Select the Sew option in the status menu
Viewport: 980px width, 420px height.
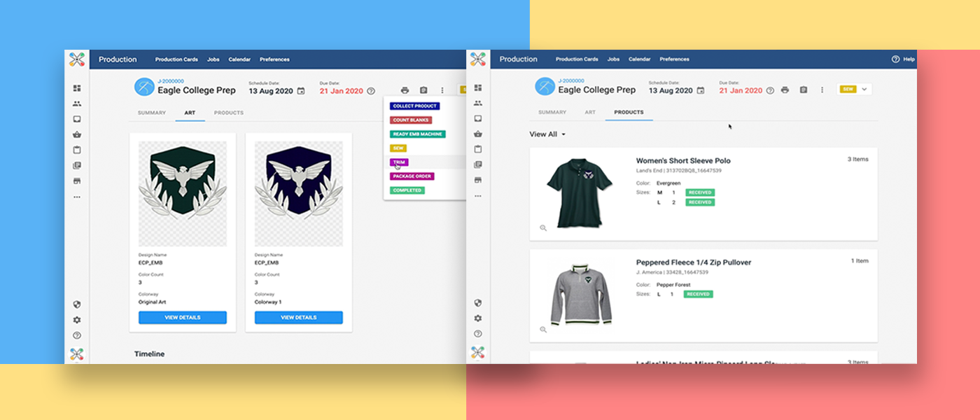click(x=398, y=148)
